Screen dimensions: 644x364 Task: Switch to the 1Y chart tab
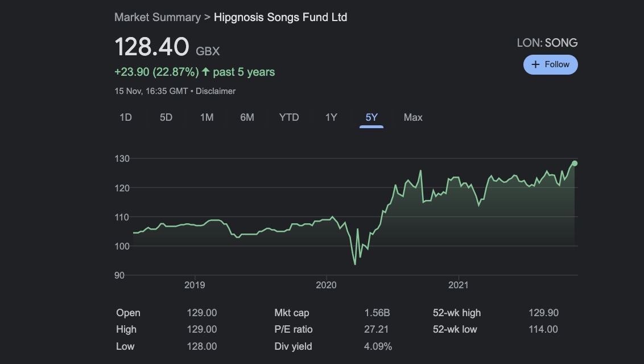pos(331,117)
